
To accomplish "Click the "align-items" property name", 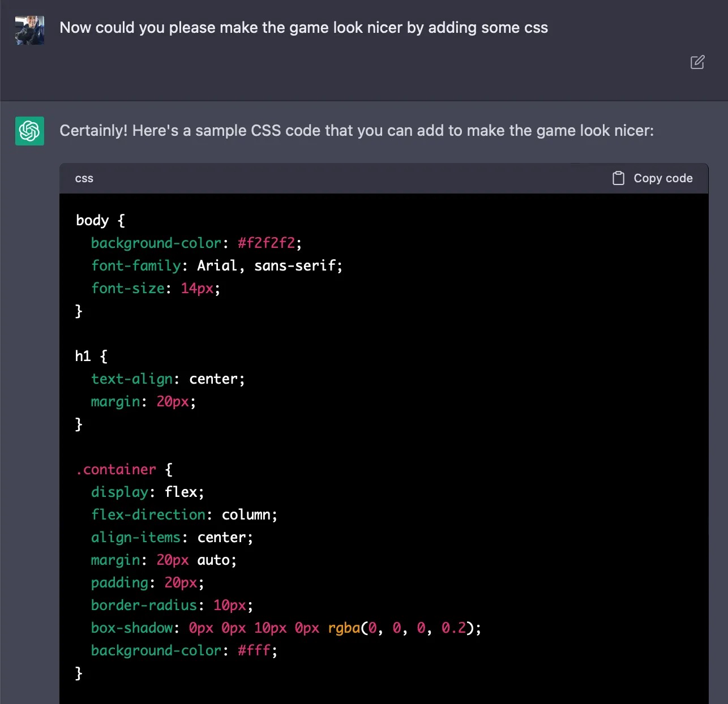I will pos(136,537).
